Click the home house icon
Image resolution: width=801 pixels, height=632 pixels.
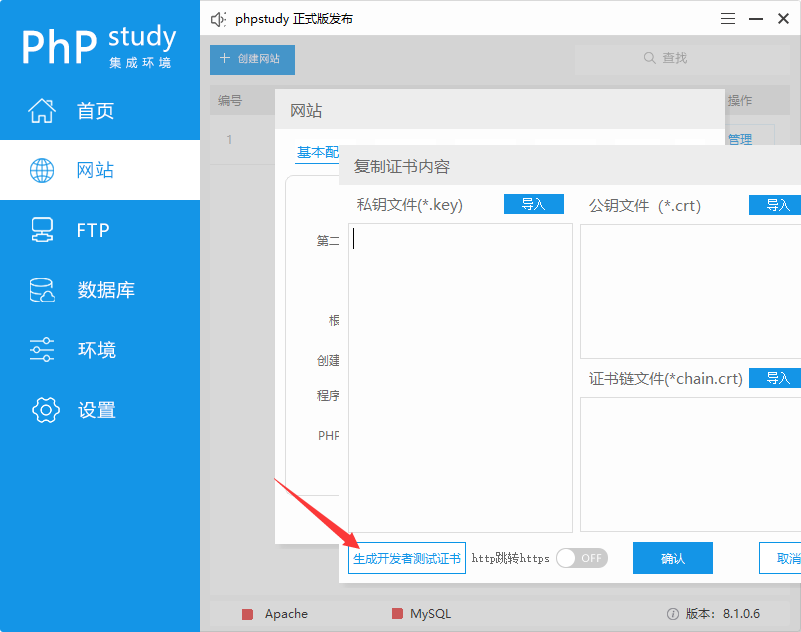tap(42, 110)
